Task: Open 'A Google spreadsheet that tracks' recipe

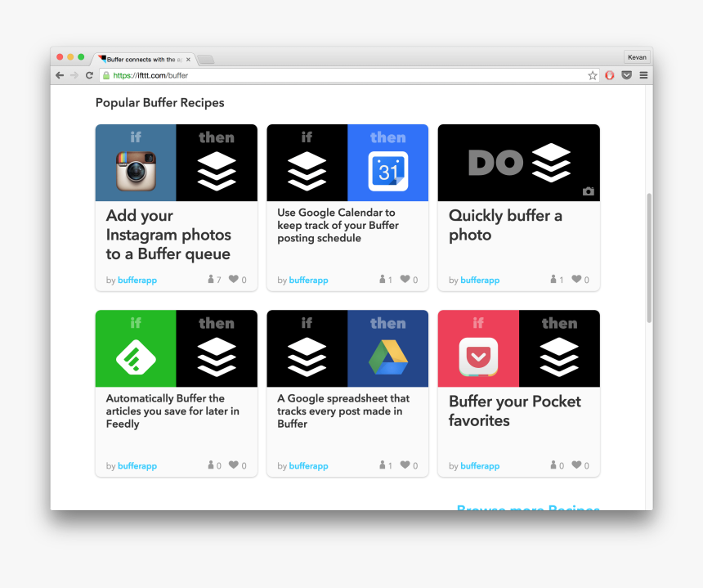Action: [343, 411]
